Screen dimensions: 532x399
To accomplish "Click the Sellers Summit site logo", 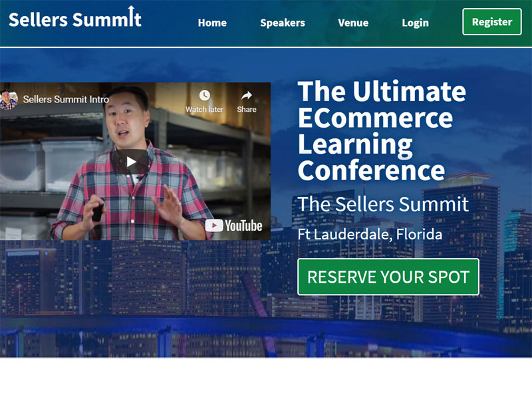I will (x=75, y=18).
